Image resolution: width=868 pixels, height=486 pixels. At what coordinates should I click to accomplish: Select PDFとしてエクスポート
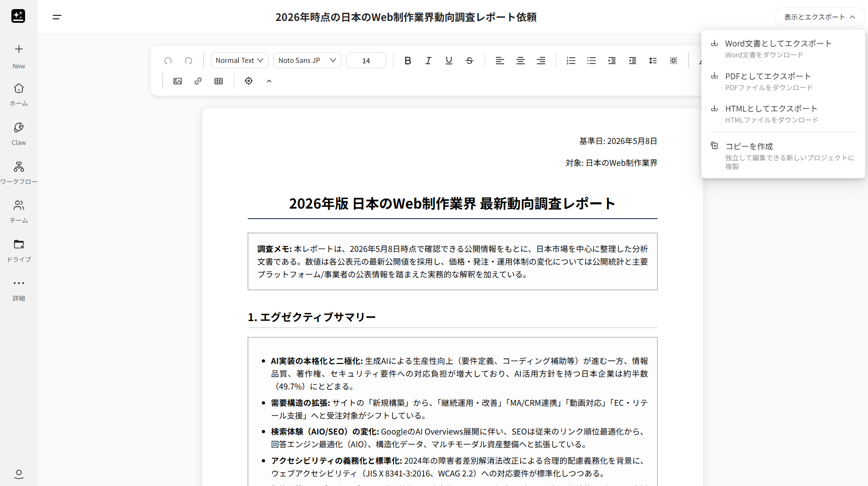783,82
